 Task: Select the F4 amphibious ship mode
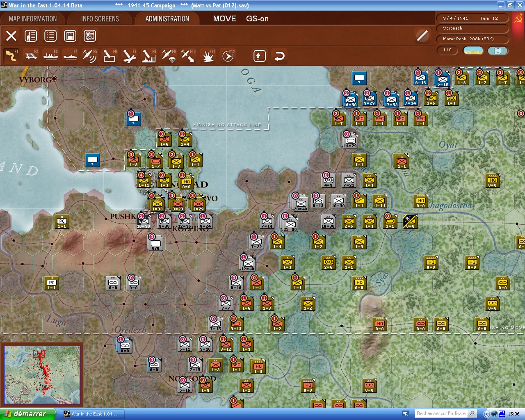click(71, 56)
